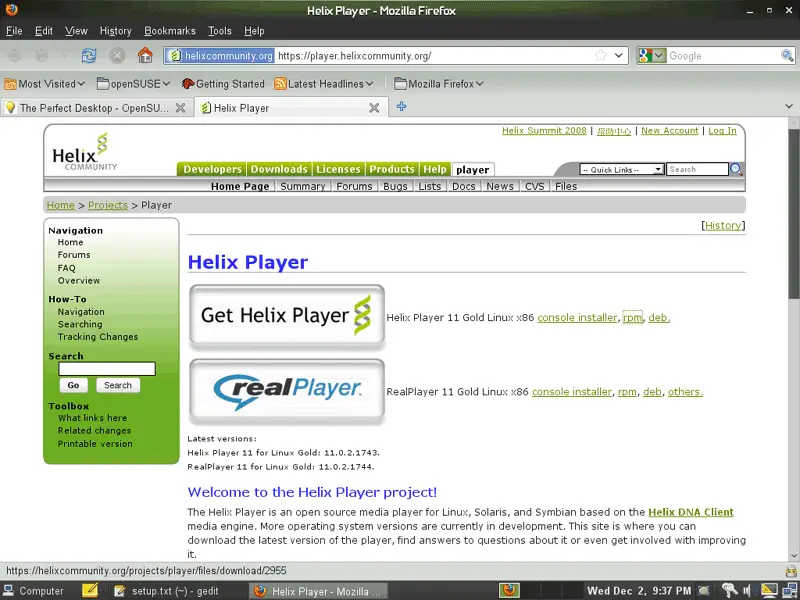Open the File menu

coord(14,31)
